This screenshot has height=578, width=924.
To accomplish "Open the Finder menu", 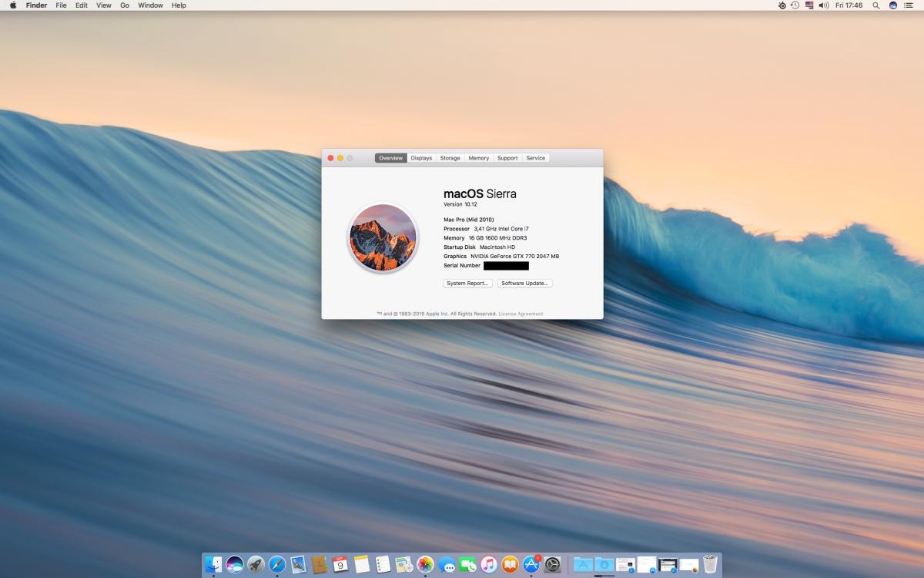I will [36, 5].
